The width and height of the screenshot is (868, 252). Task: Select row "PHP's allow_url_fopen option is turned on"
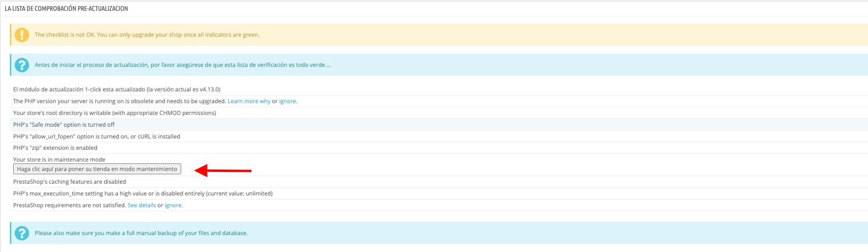440,137
